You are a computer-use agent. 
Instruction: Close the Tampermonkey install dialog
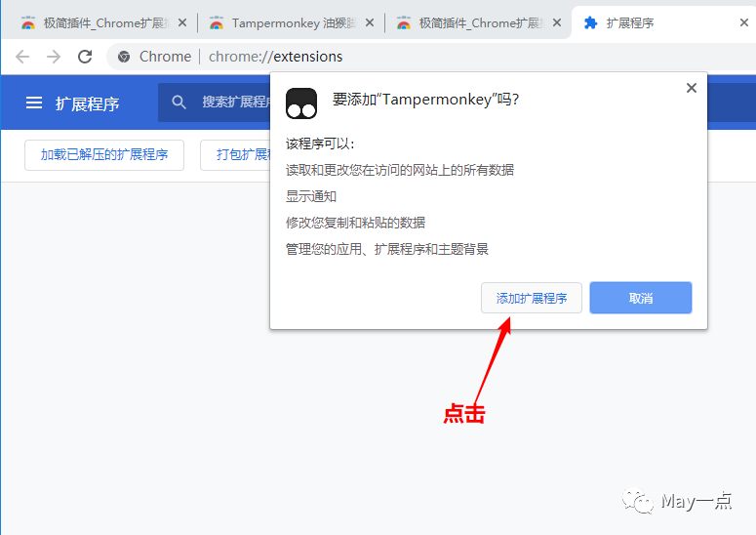pos(692,88)
